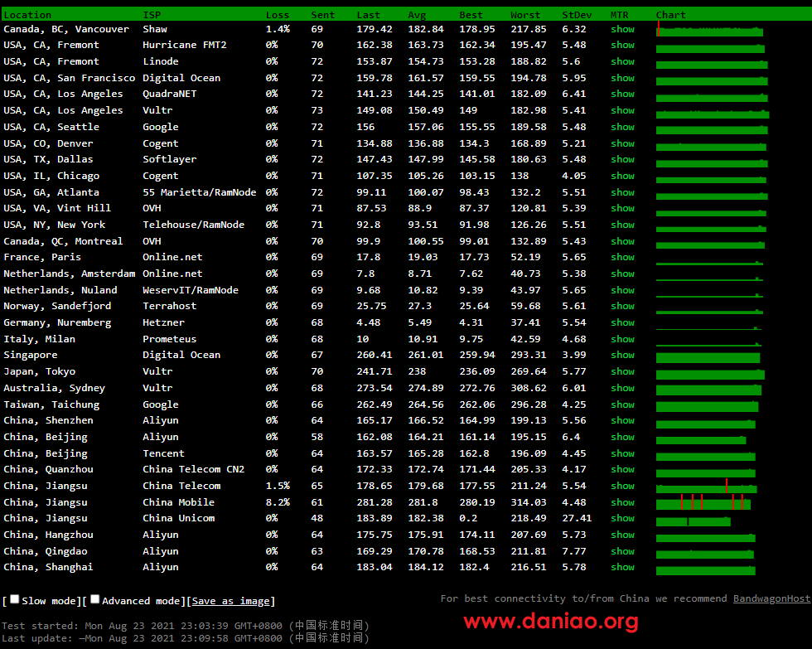Select the "8.2%" loss value
812x649 pixels.
(x=278, y=502)
